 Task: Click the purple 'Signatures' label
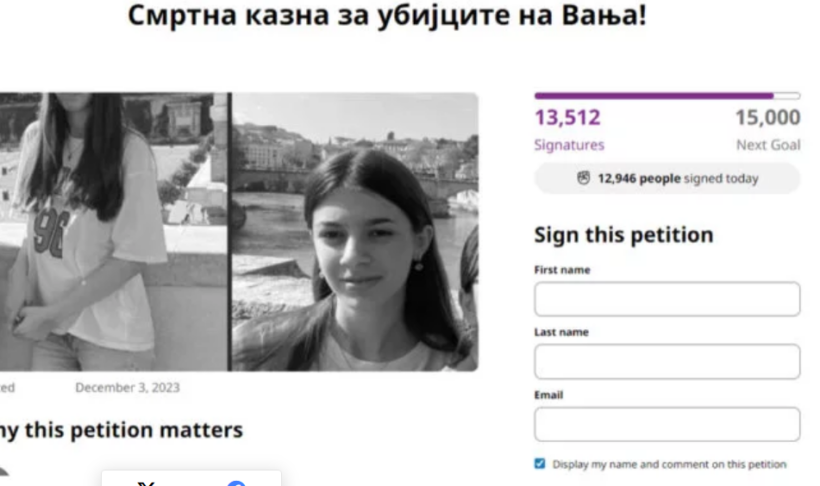click(569, 145)
